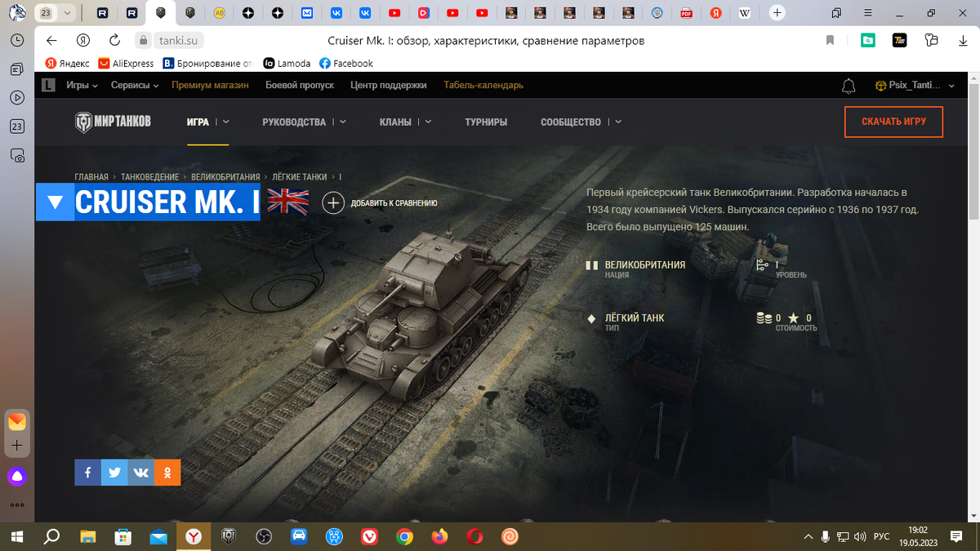Click the padlock site security icon
Screen dimensions: 980x551
[143, 40]
